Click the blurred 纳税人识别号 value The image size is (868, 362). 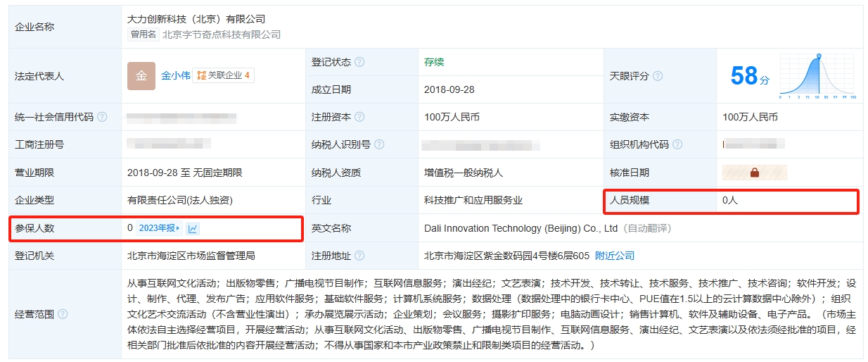pos(482,145)
